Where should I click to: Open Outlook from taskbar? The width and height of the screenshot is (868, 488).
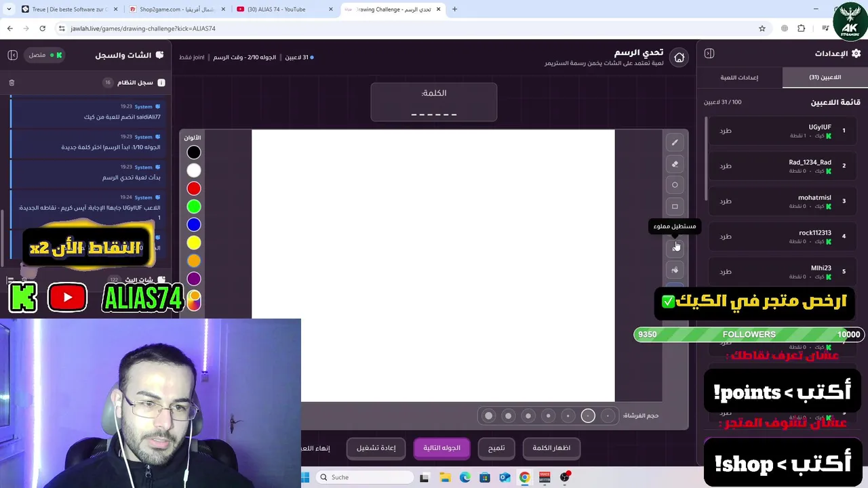tap(505, 478)
